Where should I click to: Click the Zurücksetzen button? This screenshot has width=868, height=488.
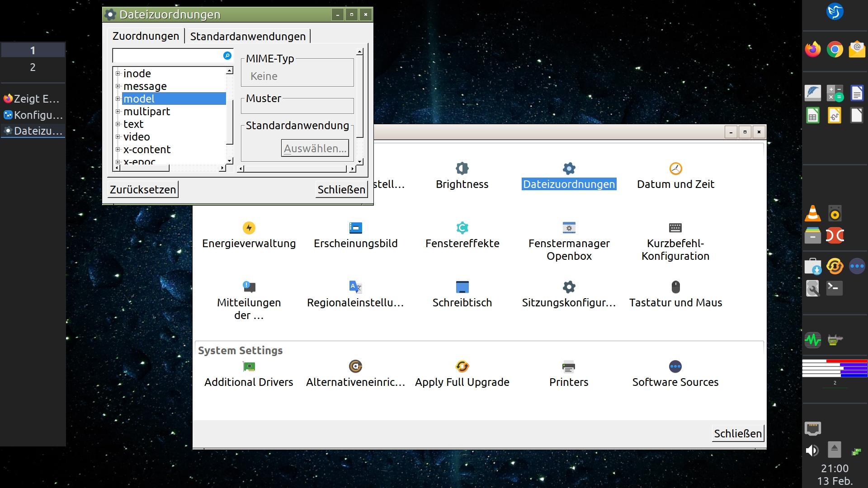(143, 189)
